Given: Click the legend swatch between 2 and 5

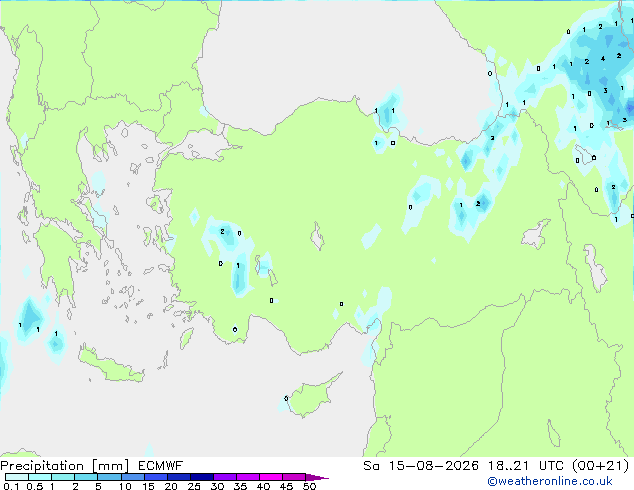Looking at the screenshot, I should pos(86,477).
